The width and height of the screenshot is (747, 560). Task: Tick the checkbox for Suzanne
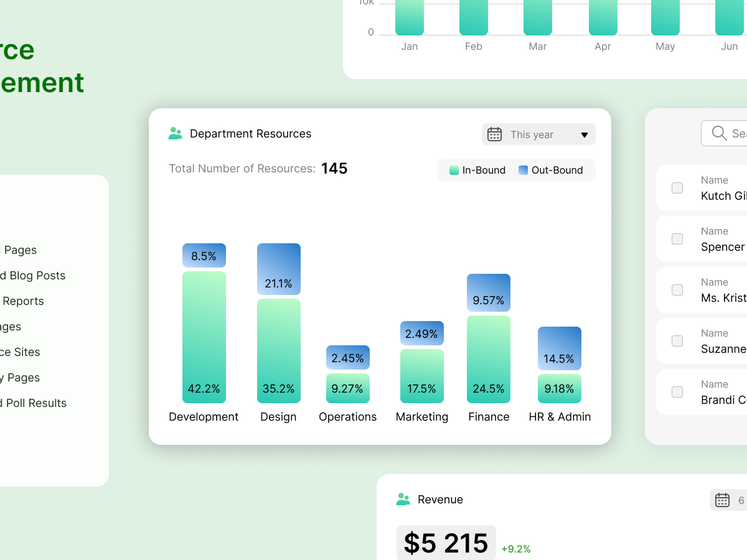click(x=677, y=340)
